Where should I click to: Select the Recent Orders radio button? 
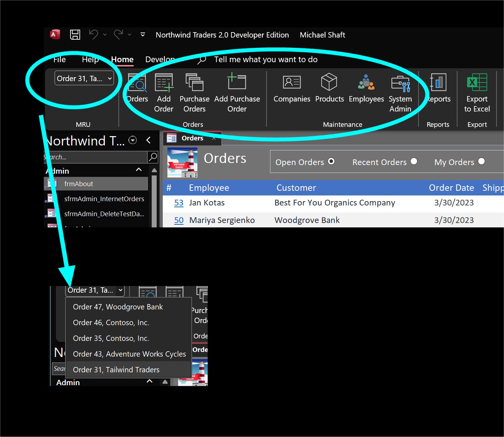(414, 162)
